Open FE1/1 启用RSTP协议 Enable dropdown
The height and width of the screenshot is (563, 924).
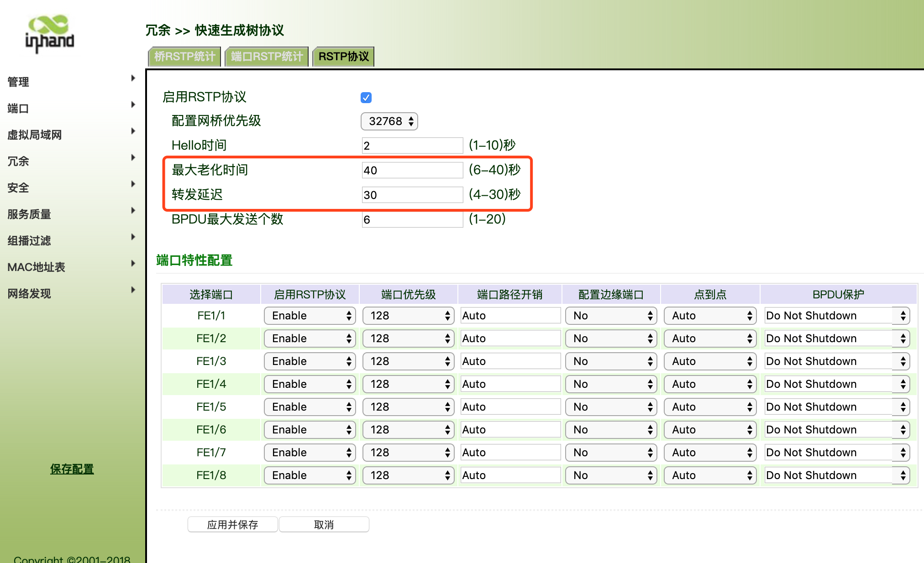pos(310,316)
